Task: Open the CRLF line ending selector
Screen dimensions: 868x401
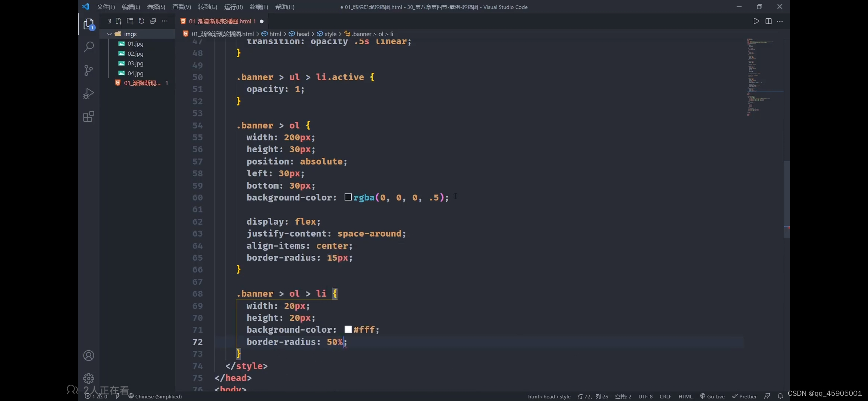Action: [x=665, y=396]
